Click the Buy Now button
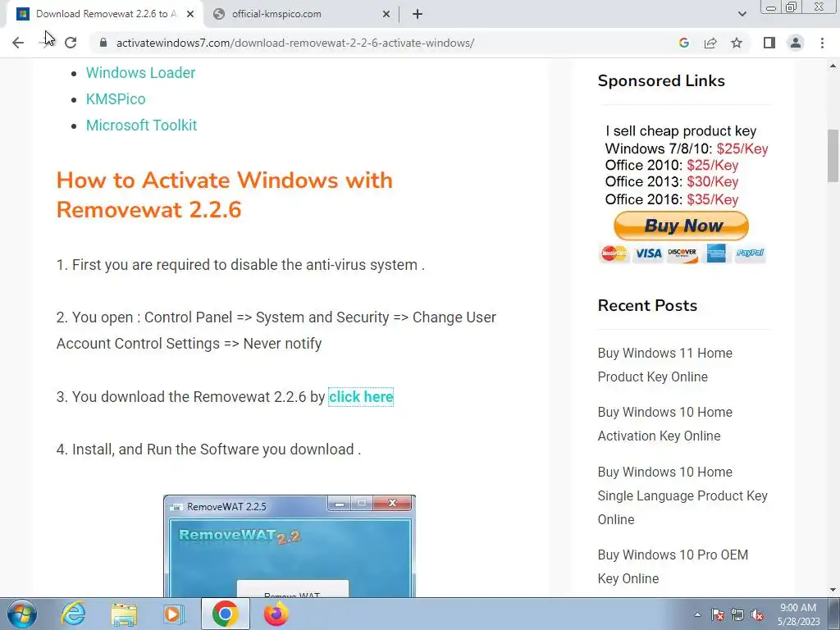 click(x=681, y=226)
